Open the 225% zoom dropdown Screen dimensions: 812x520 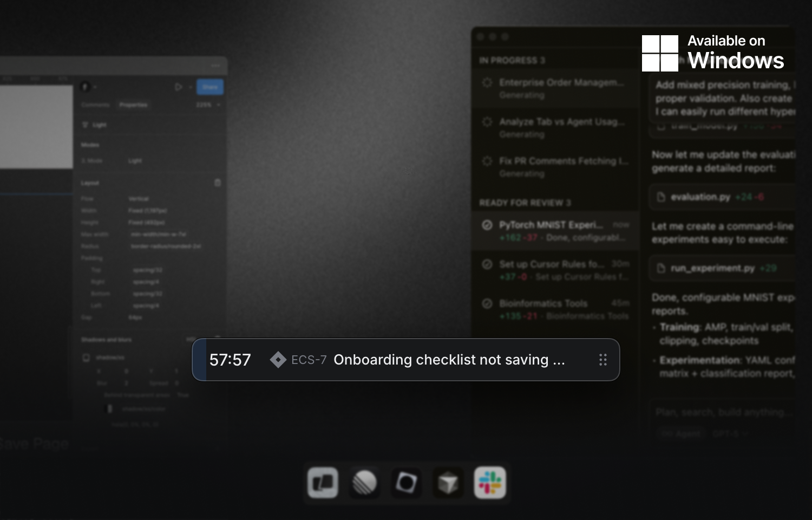(x=208, y=105)
